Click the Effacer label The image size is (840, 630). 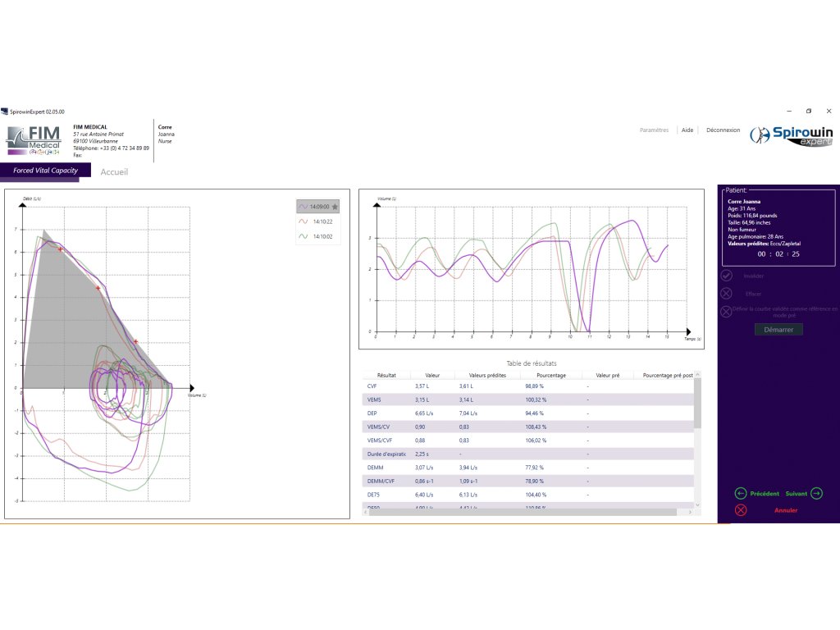[753, 294]
